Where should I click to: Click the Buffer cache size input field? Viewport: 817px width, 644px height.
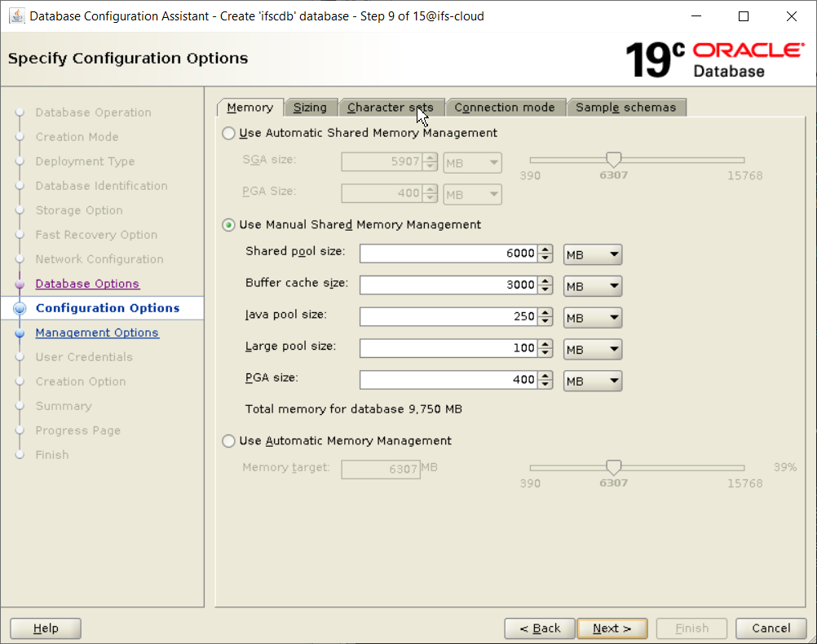(449, 285)
